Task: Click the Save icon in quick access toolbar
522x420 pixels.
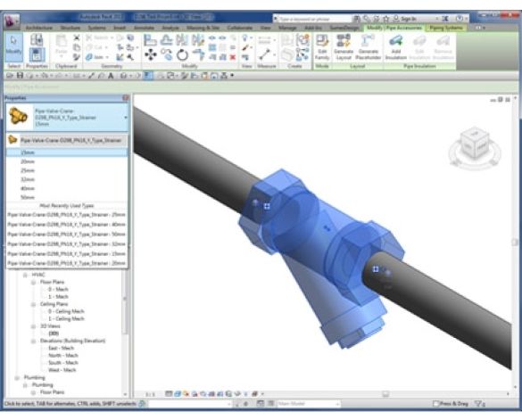Action: pyautogui.click(x=20, y=76)
